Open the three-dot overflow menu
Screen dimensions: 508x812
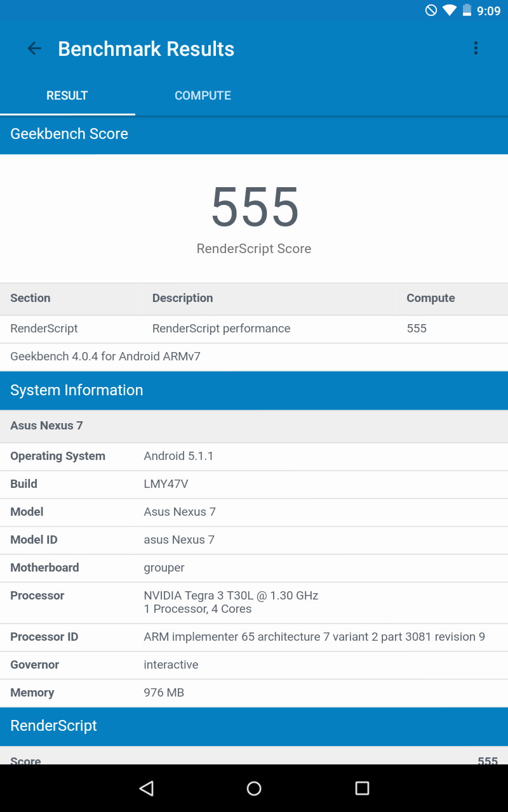coord(476,48)
